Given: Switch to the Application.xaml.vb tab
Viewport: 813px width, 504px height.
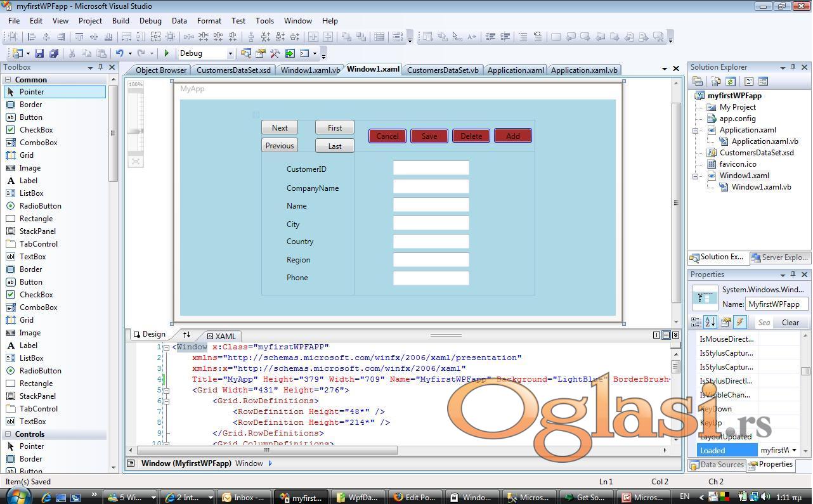Looking at the screenshot, I should (584, 70).
